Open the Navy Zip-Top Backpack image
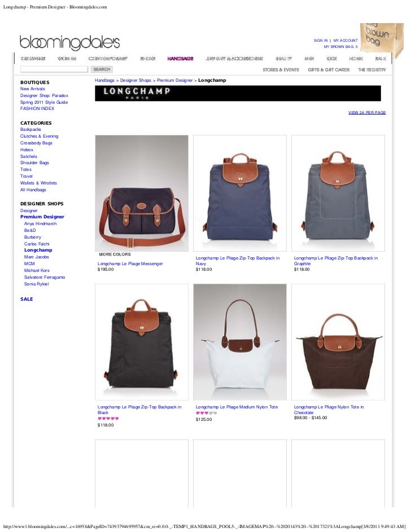411x532 pixels. click(x=239, y=193)
